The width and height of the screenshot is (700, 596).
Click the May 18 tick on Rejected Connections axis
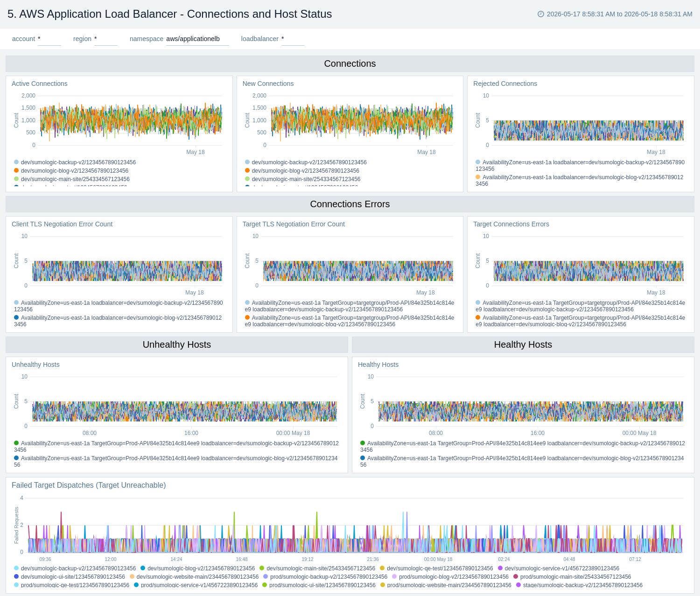pyautogui.click(x=656, y=152)
